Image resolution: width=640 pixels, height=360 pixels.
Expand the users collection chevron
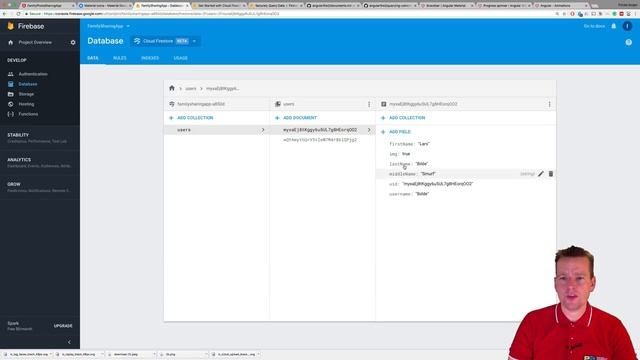[x=263, y=130]
